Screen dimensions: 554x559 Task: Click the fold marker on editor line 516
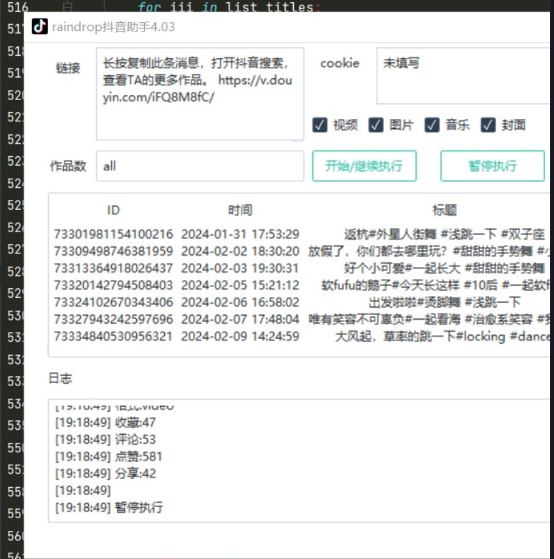click(68, 6)
